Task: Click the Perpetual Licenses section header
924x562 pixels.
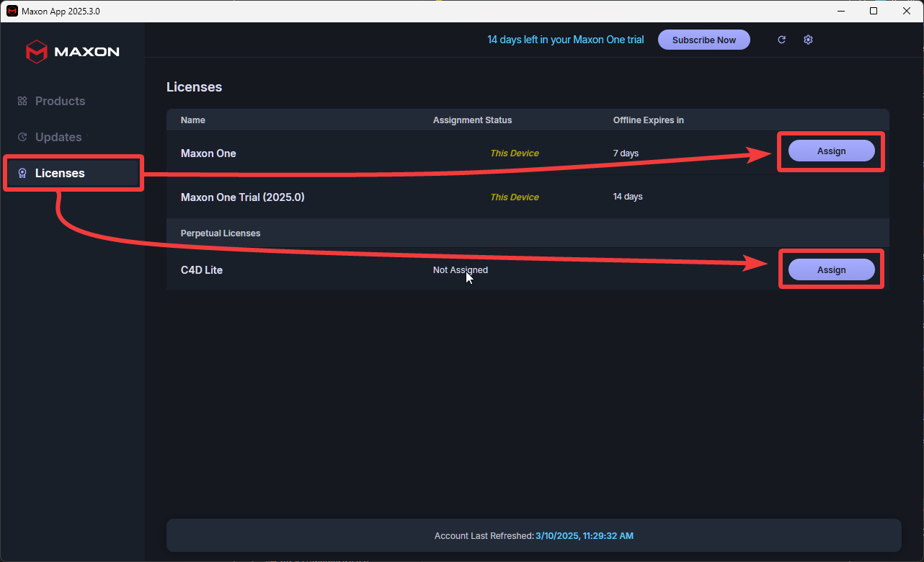Action: coord(221,233)
